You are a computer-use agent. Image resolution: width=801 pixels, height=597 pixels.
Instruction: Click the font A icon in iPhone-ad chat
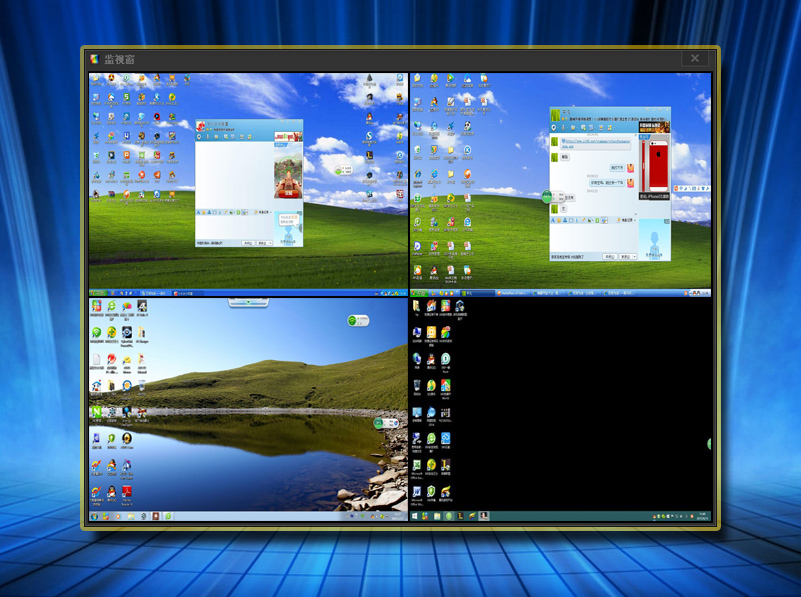(x=553, y=220)
